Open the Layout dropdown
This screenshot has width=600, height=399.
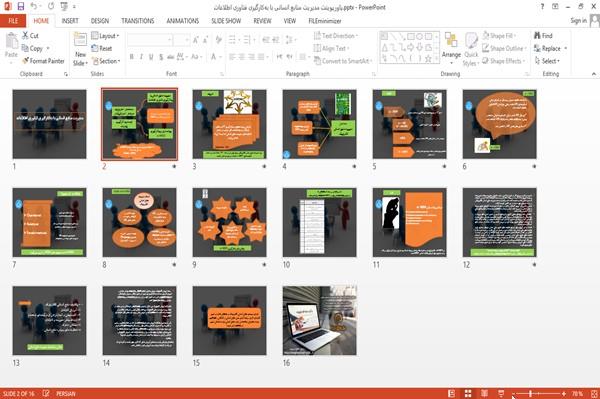point(105,36)
